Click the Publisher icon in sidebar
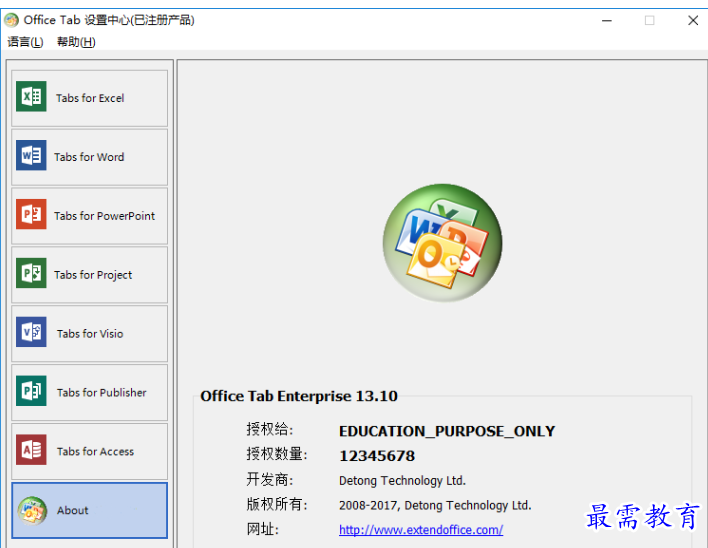Viewport: 708px width, 548px height. click(31, 391)
